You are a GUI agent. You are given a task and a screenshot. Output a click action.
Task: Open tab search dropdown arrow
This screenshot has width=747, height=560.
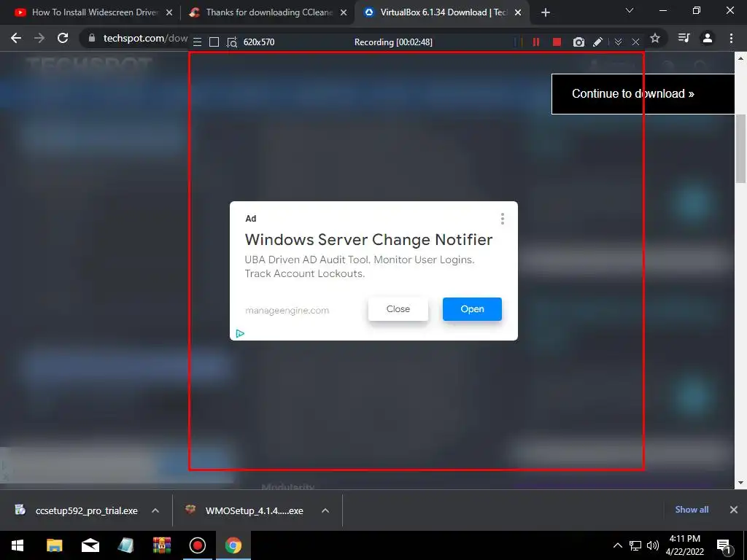(630, 10)
